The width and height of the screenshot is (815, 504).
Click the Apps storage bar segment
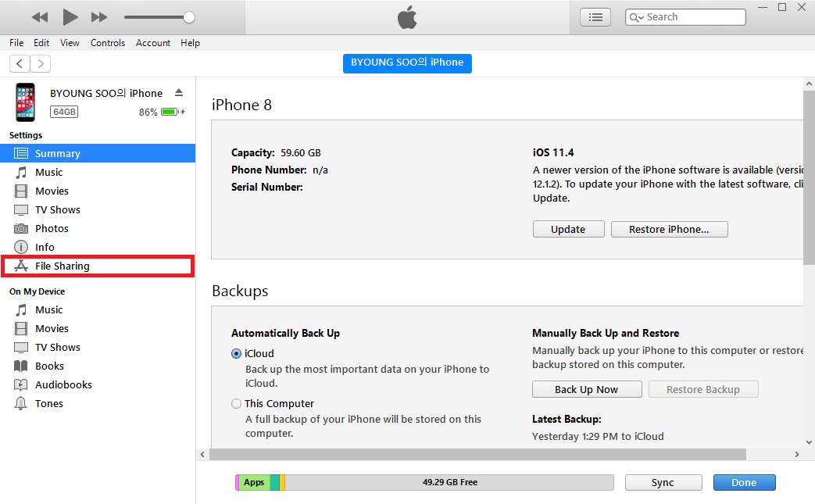pos(254,482)
